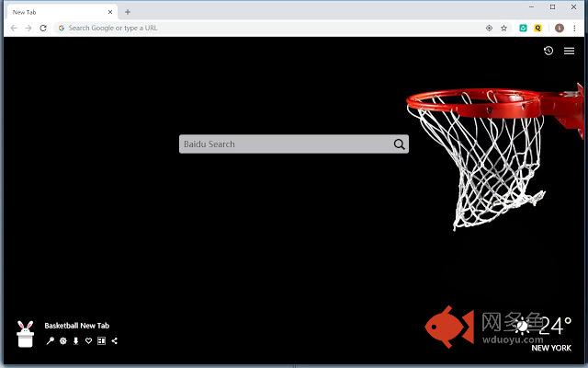Open the browser profile avatar
The height and width of the screenshot is (368, 588).
click(560, 28)
